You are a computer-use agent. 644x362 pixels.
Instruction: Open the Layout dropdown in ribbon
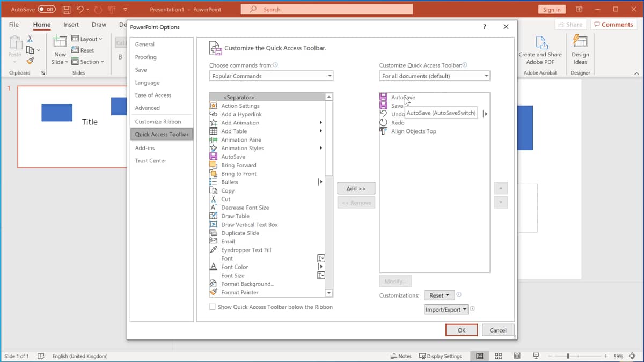coord(87,39)
